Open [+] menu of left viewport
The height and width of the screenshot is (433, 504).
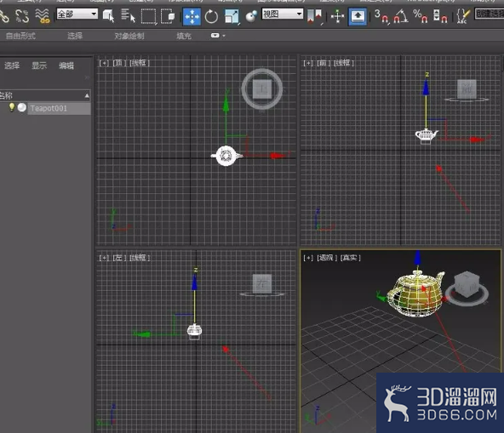[x=104, y=258]
